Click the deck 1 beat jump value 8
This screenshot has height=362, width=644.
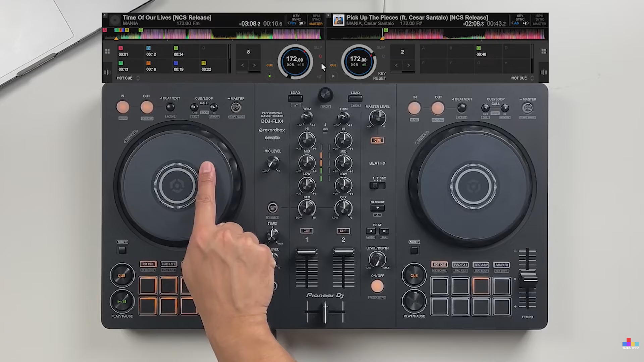[248, 52]
